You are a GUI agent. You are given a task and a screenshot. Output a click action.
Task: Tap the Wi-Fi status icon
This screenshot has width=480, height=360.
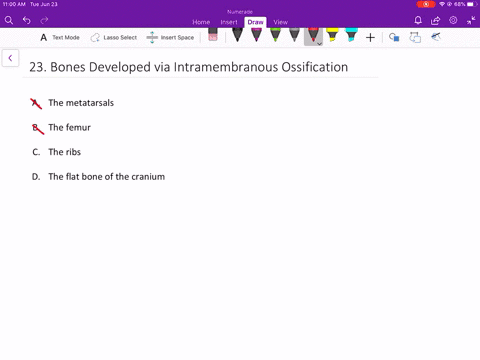(442, 4)
